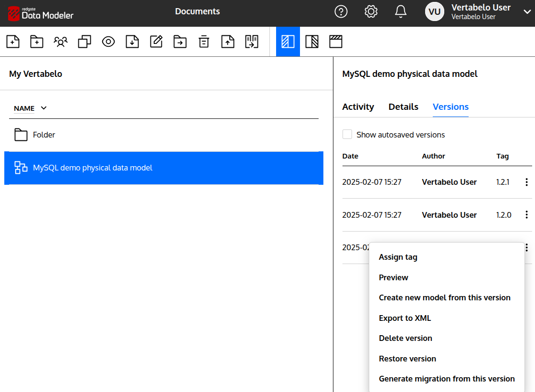Duplicate the selected model

pos(85,42)
